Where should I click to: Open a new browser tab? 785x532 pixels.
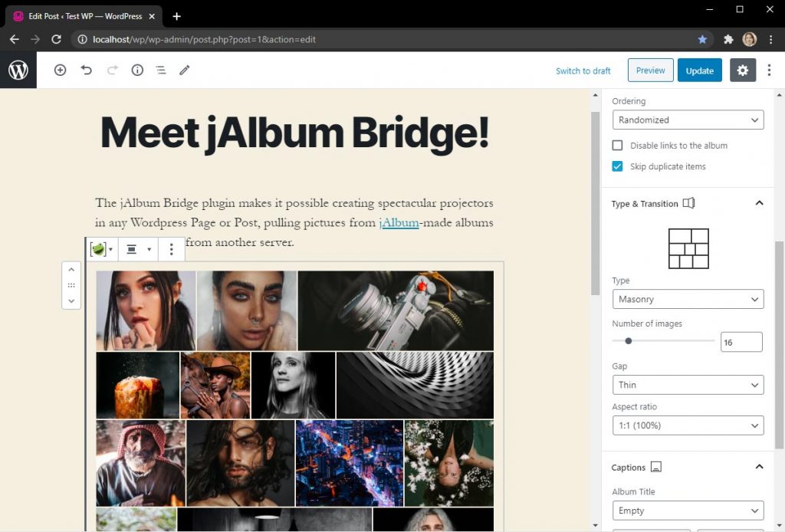tap(177, 17)
